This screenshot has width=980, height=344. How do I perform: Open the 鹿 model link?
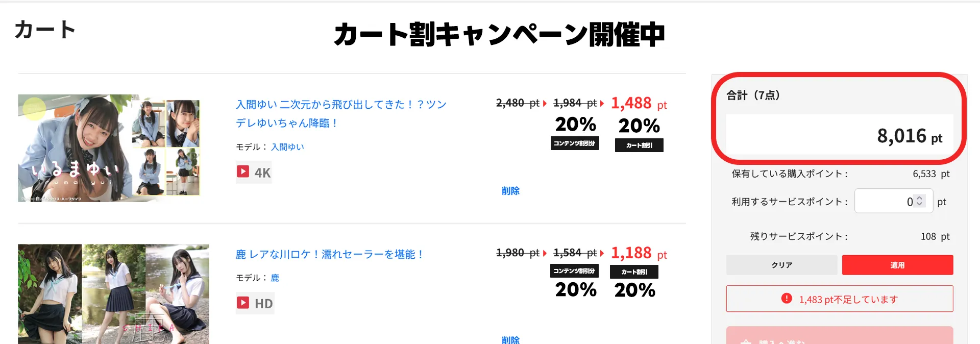tap(275, 278)
